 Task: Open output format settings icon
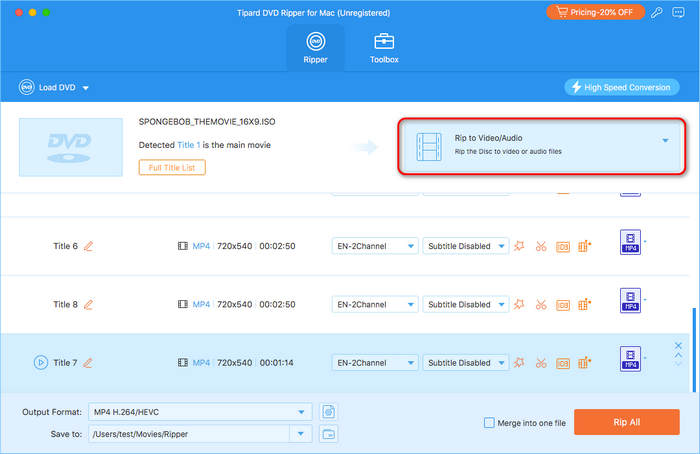click(x=329, y=412)
